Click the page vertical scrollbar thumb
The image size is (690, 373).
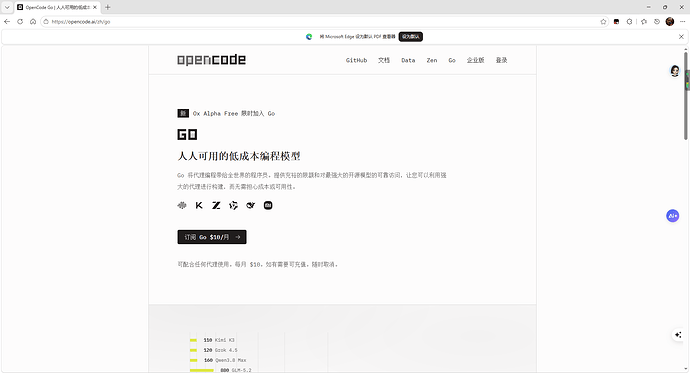(x=686, y=96)
